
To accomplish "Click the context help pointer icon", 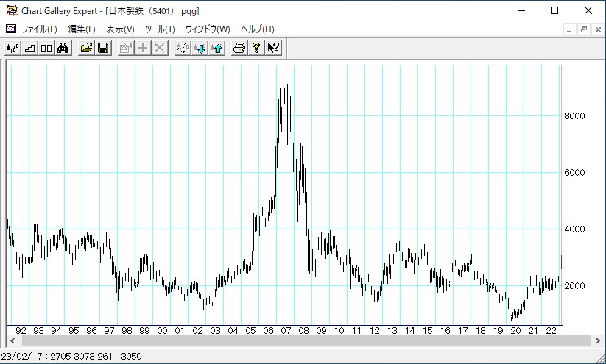I will (273, 49).
